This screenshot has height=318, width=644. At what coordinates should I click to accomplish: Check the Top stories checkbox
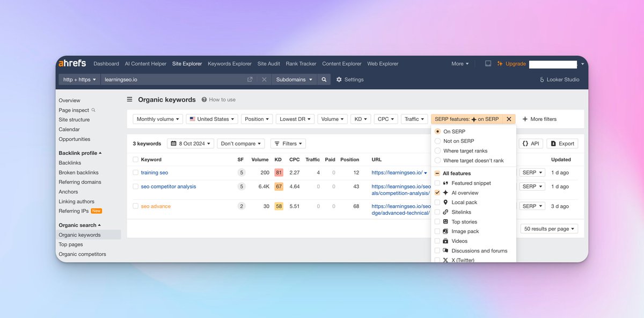pyautogui.click(x=437, y=222)
